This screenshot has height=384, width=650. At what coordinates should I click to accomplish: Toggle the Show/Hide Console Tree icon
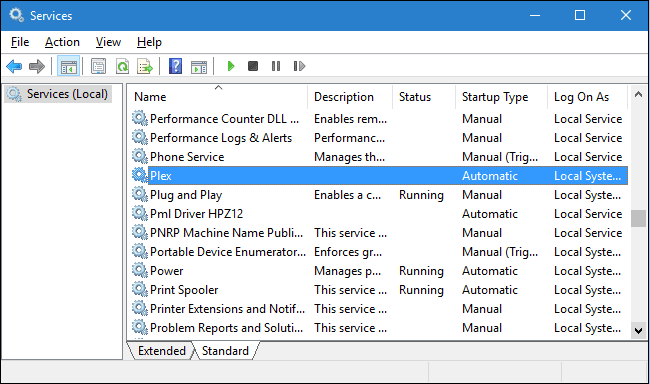click(x=68, y=66)
